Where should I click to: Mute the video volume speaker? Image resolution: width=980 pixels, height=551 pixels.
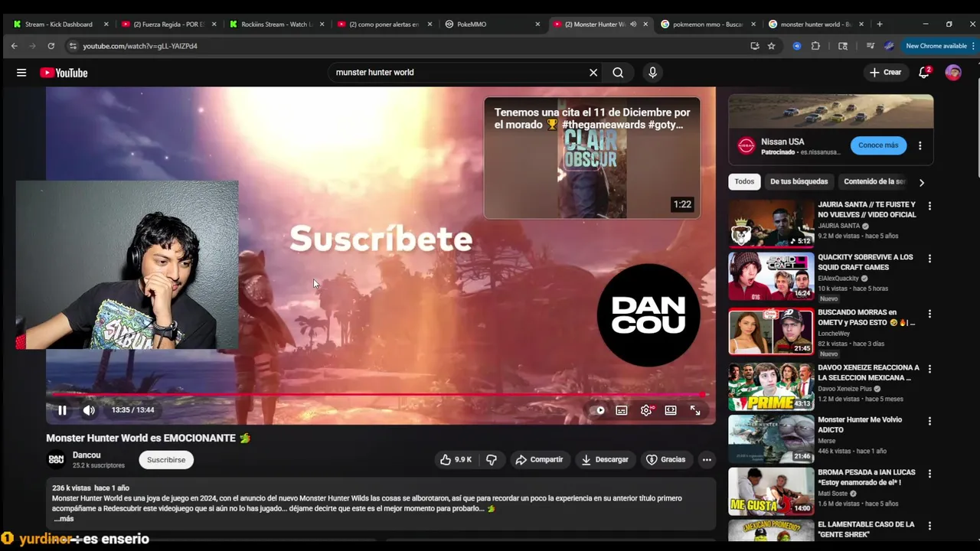coord(89,410)
